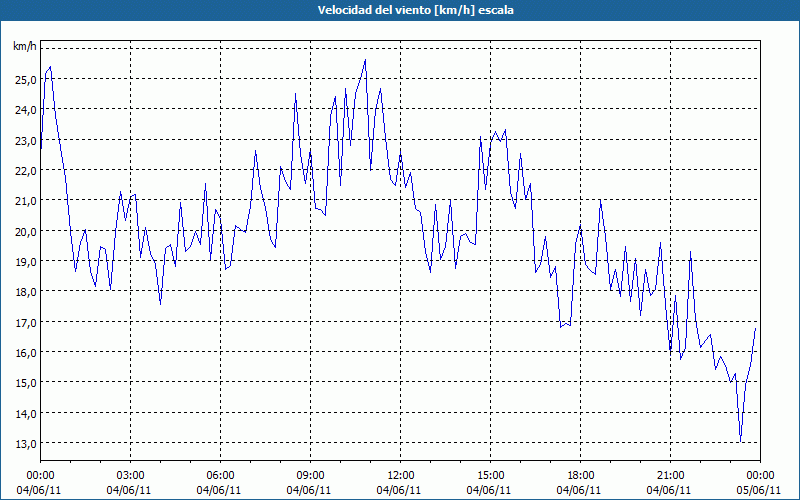Click the 21:00 time axis label
The width and height of the screenshot is (800, 500).
670,476
